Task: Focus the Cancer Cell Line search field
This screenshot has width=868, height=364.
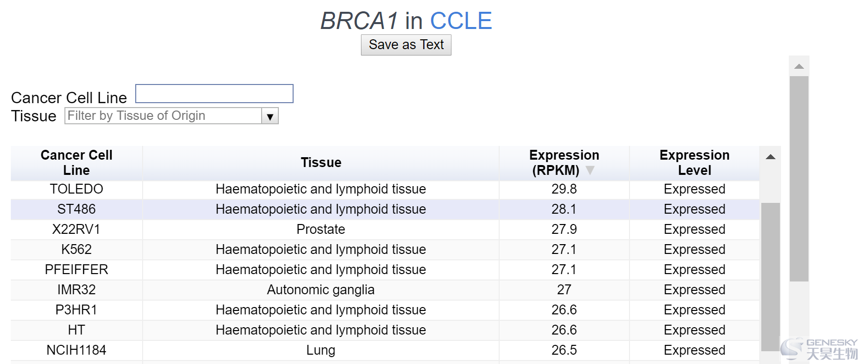Action: pyautogui.click(x=214, y=94)
